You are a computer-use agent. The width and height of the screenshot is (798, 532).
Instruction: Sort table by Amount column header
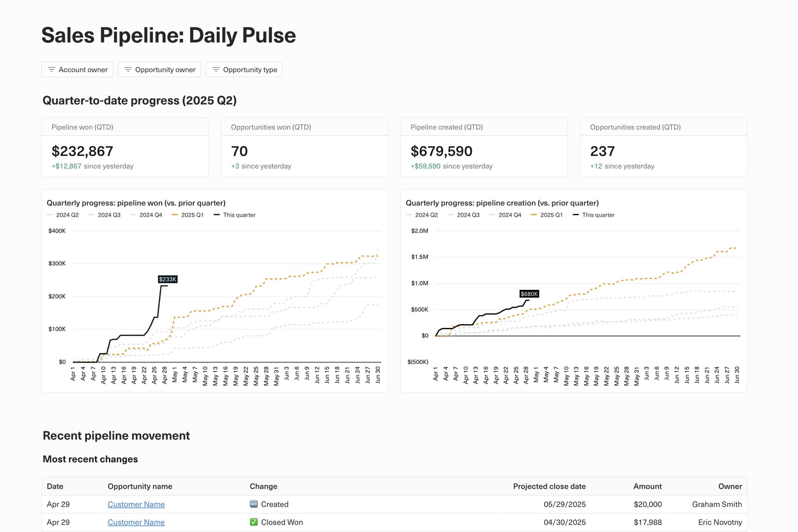click(x=647, y=486)
